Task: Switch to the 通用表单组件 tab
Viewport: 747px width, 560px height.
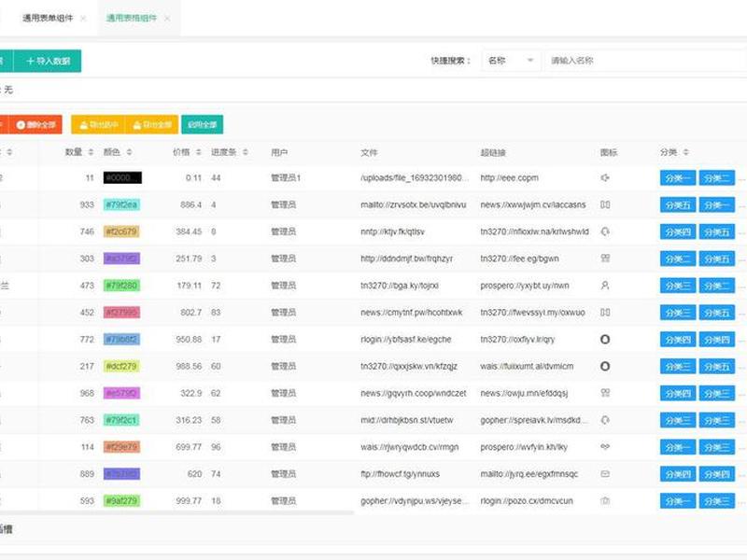Action: [x=48, y=18]
